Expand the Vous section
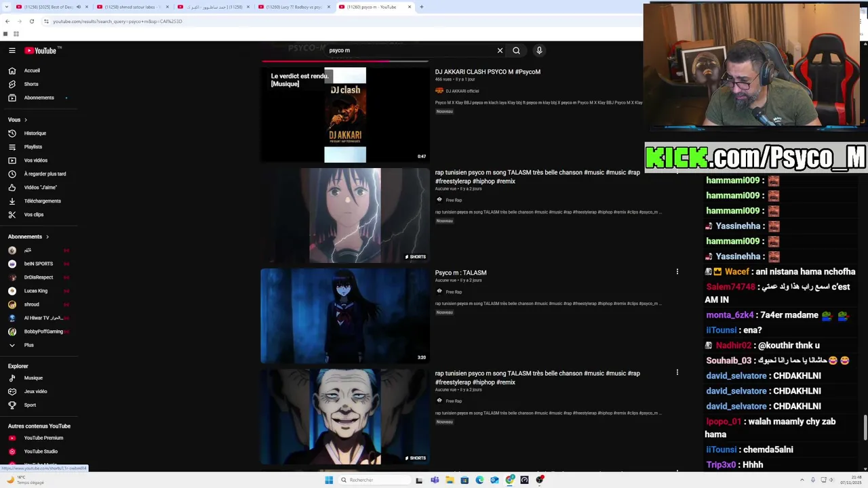 coord(18,119)
